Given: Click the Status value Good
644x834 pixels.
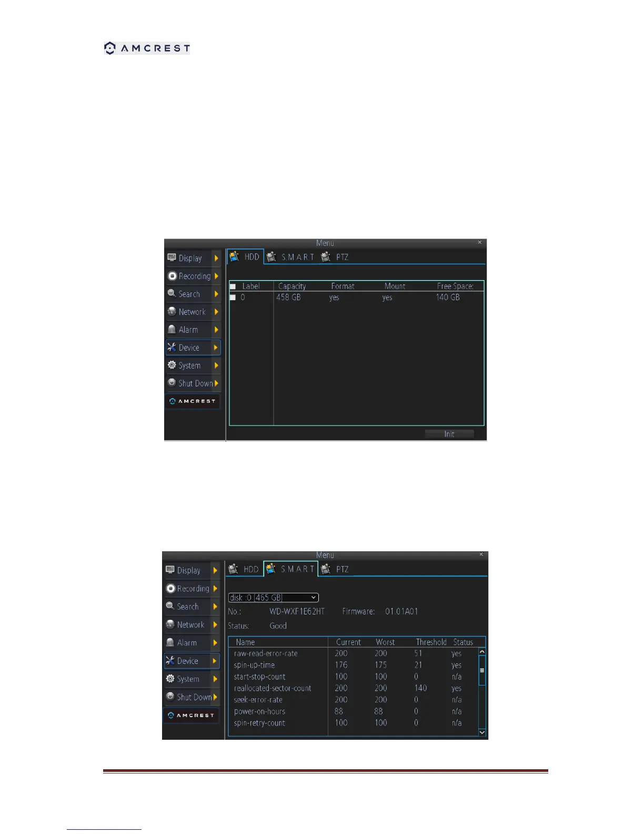Looking at the screenshot, I should [x=278, y=625].
